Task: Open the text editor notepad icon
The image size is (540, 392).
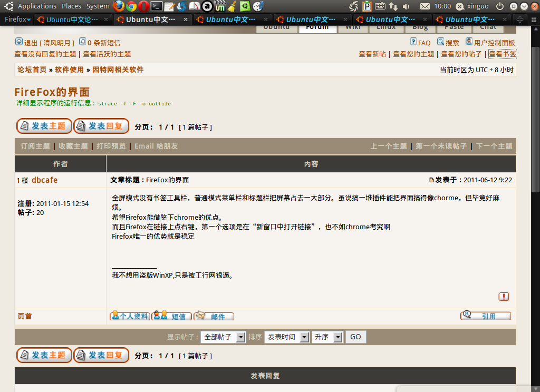Action: coord(169,6)
